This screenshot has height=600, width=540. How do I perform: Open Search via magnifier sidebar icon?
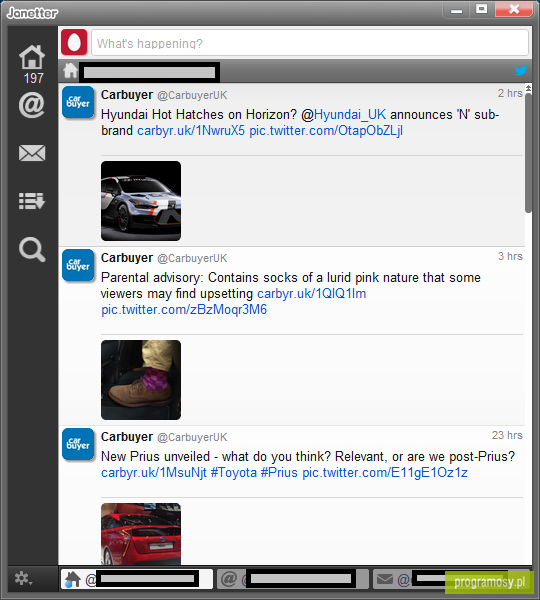32,249
